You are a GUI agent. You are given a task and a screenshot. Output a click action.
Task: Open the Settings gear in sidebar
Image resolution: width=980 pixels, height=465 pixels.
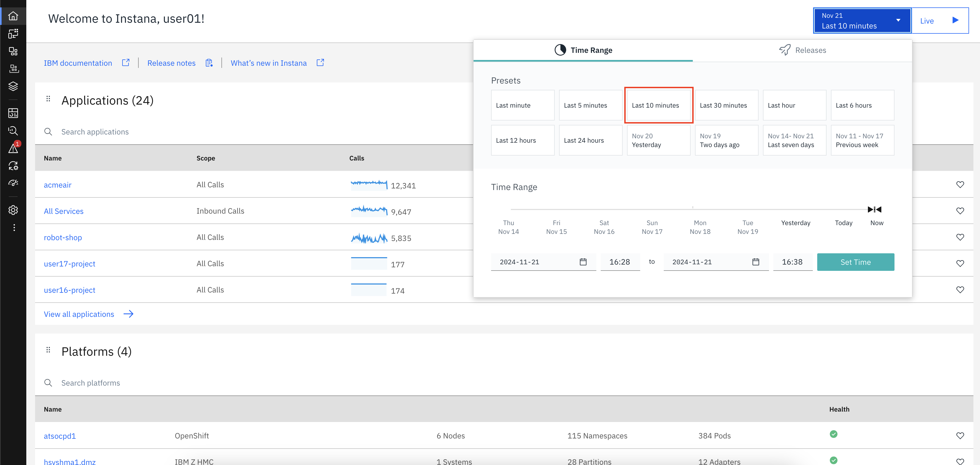coord(13,210)
